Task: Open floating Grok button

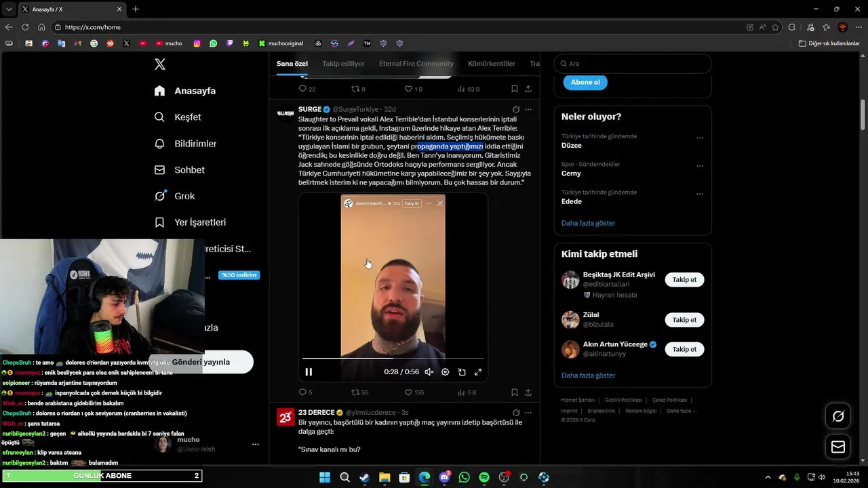Action: 838,416
